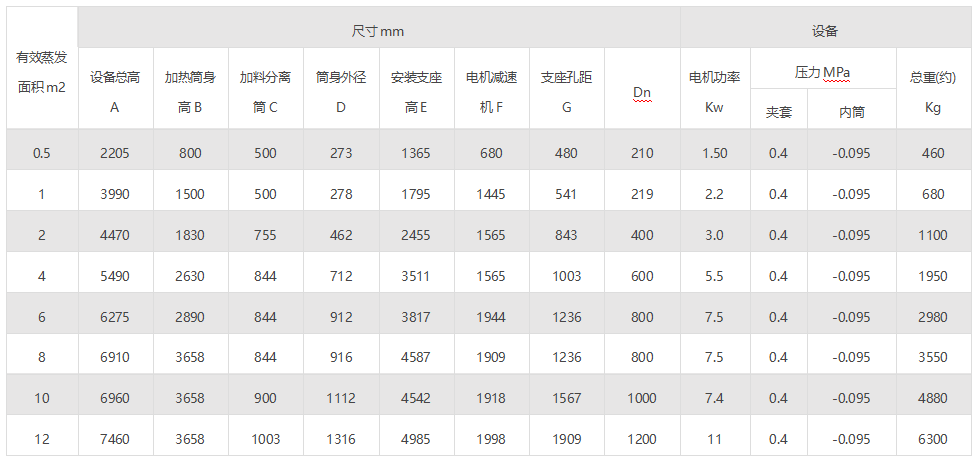The width and height of the screenshot is (977, 462).
Task: Click the Dn column header
Action: click(642, 93)
